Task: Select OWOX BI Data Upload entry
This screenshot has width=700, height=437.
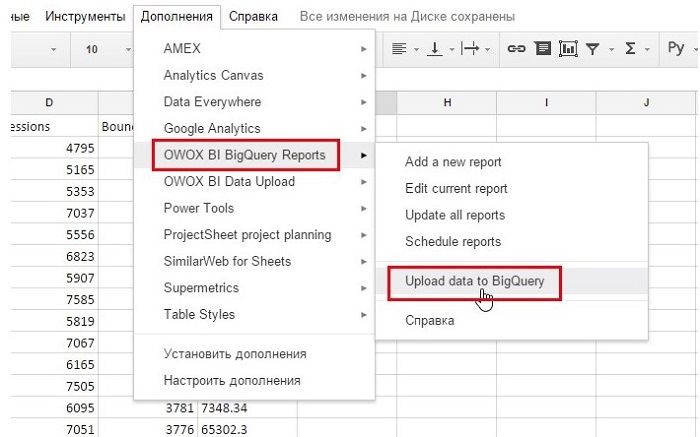Action: coord(254,181)
